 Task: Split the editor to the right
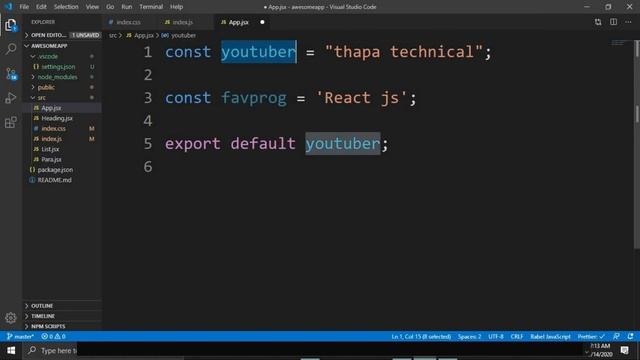coord(613,22)
